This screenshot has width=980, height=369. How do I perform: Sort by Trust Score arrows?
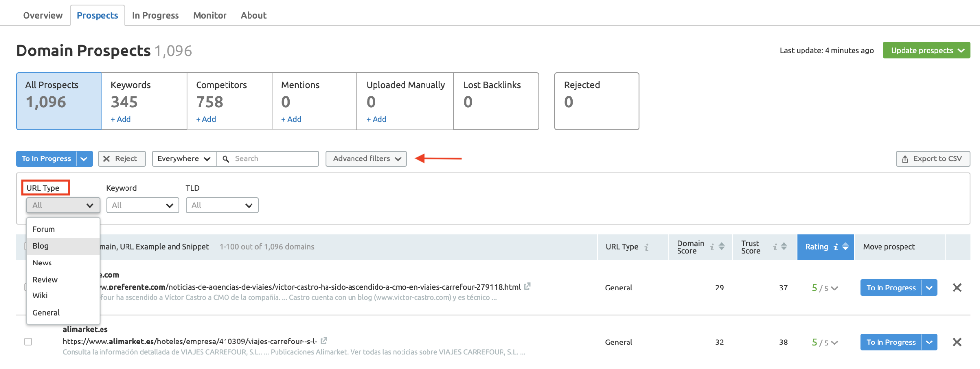[x=784, y=247]
